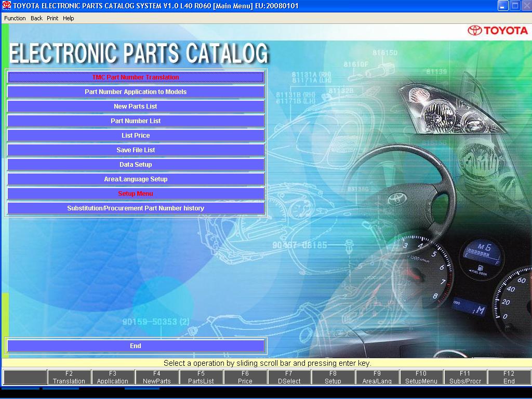Open Part Number Application to Models

[x=136, y=92]
